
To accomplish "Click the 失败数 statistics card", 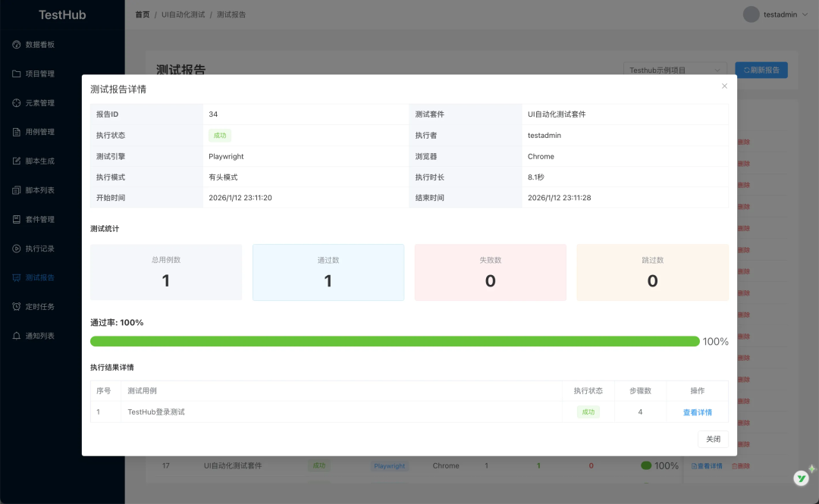I will click(x=491, y=272).
